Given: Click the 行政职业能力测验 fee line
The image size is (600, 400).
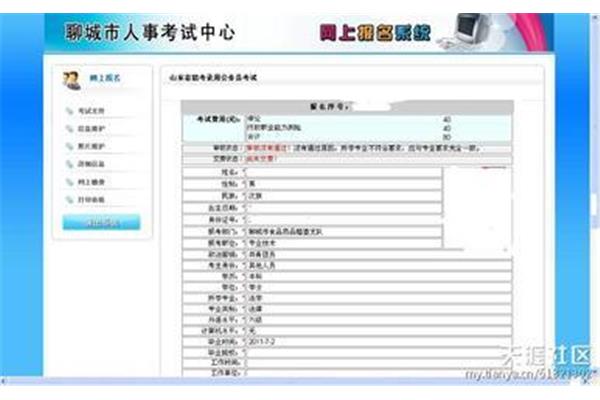Looking at the screenshot, I should click(274, 128).
